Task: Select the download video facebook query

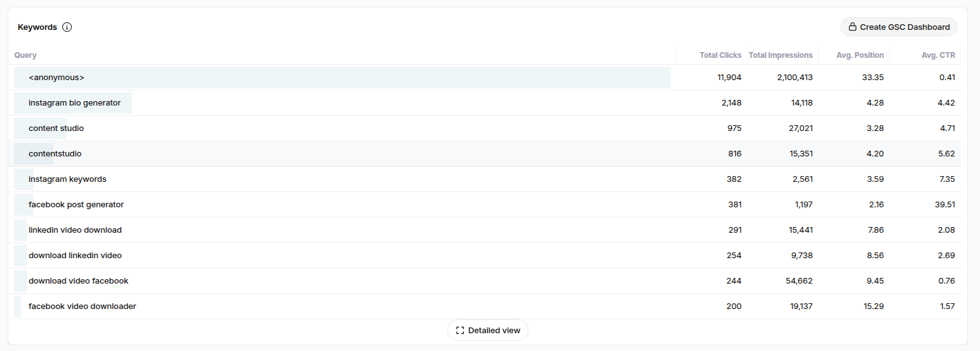Action: pyautogui.click(x=78, y=281)
